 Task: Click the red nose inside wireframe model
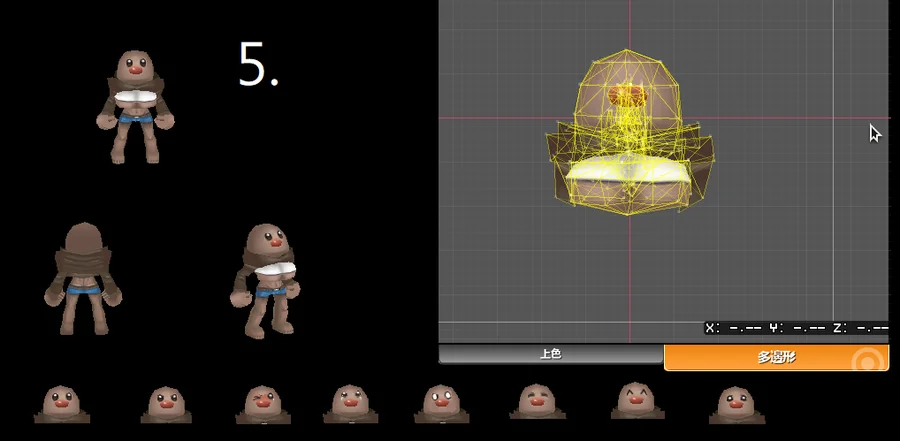point(628,96)
